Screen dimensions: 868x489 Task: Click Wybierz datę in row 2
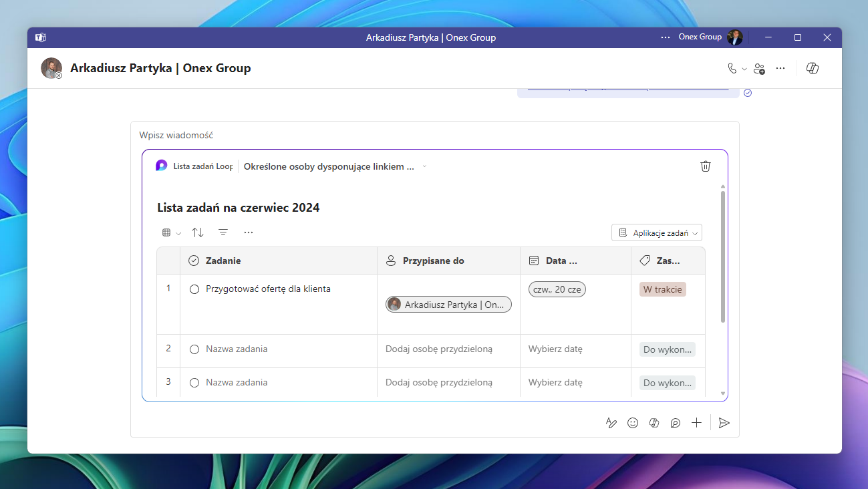point(555,349)
